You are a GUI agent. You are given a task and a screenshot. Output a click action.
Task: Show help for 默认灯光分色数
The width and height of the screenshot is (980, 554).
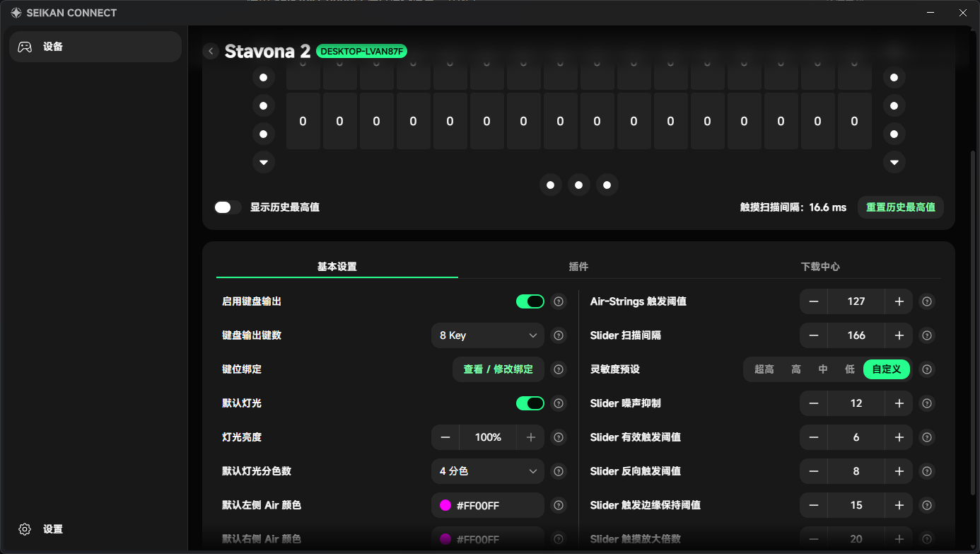click(x=559, y=471)
